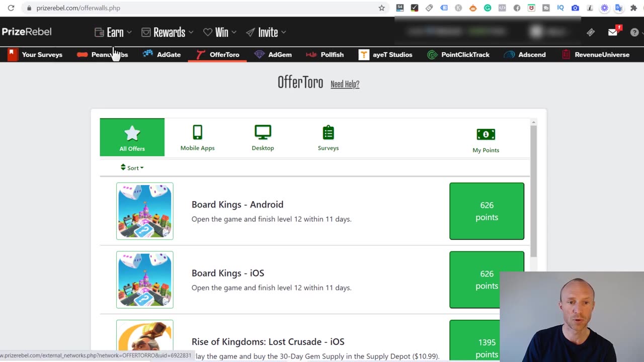Switch to the AdGate offerwall
The image size is (644, 362).
click(162, 55)
